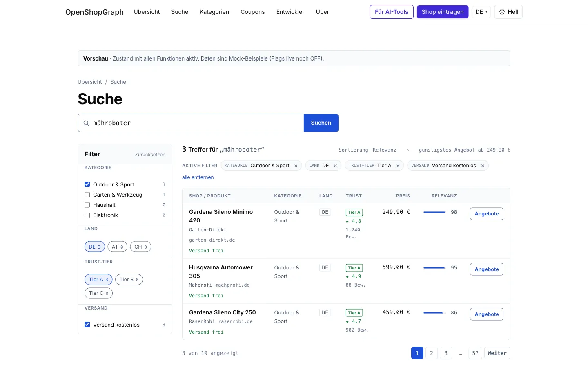Viewport: 588px width, 368px height.
Task: Click the Übersicht breadcrumb link
Action: point(90,82)
